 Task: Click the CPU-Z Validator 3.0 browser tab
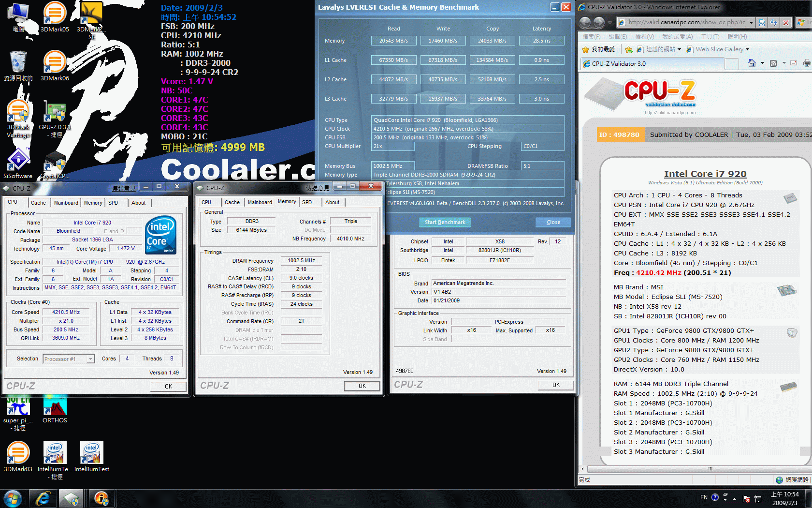pos(652,63)
